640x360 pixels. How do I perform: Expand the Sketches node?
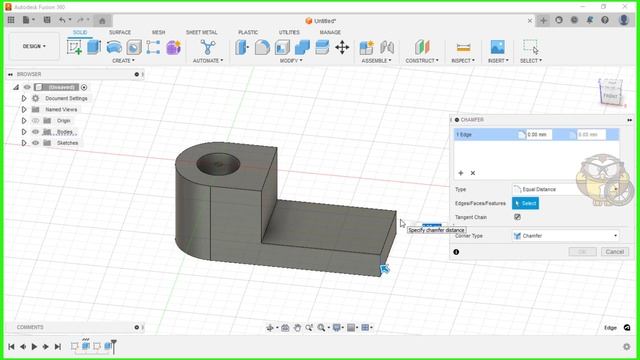[24, 143]
